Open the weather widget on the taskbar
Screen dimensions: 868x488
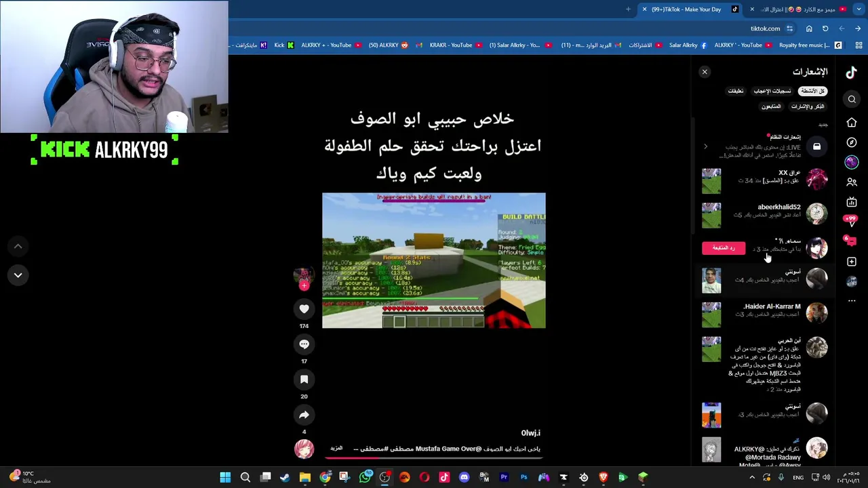[30, 478]
